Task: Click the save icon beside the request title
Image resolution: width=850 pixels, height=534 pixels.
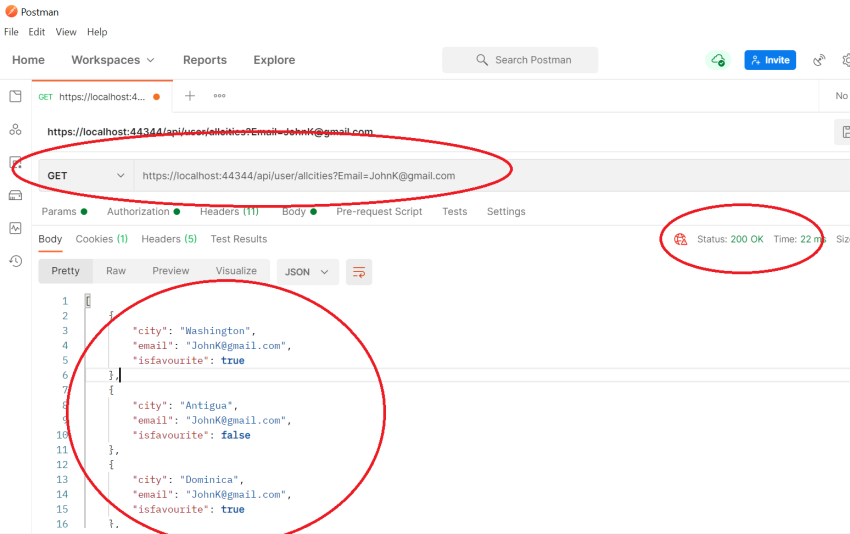Action: point(845,132)
